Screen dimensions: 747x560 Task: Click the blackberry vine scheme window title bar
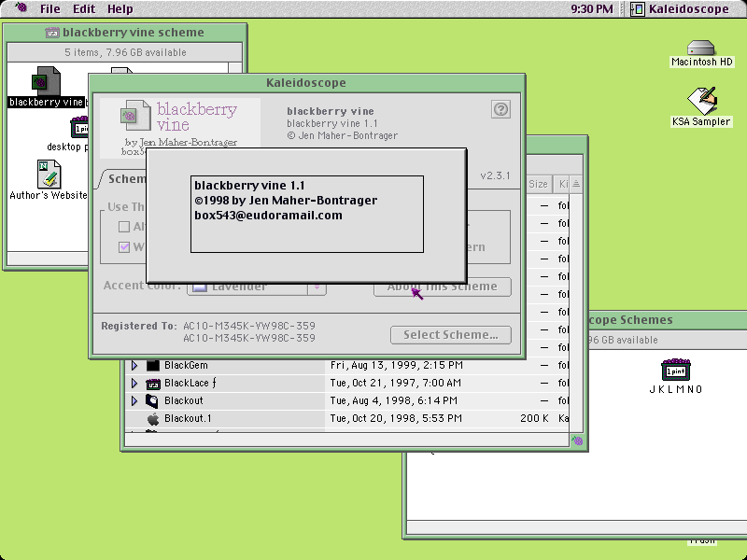[x=125, y=33]
